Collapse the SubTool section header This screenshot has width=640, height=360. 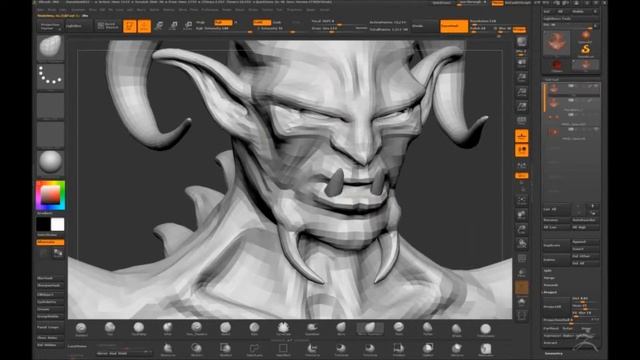[x=552, y=80]
